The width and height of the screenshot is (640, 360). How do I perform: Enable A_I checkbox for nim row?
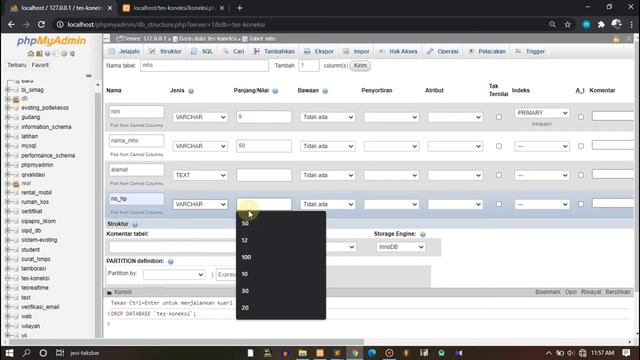581,117
